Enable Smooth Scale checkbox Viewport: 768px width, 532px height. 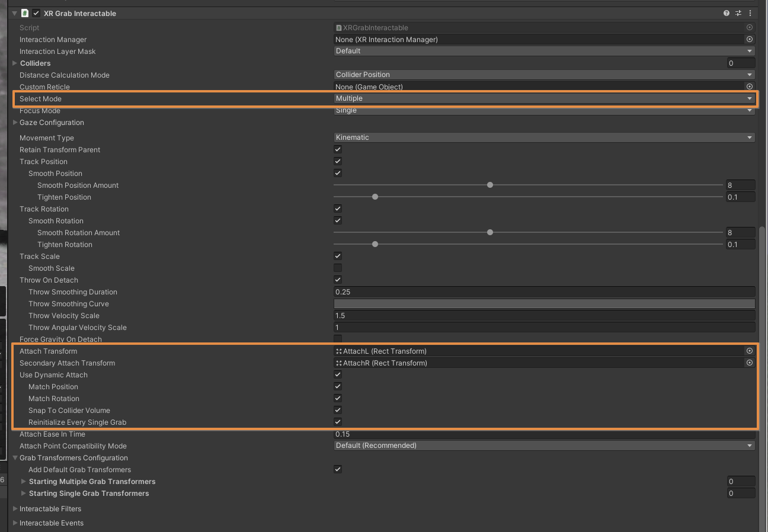coord(338,268)
